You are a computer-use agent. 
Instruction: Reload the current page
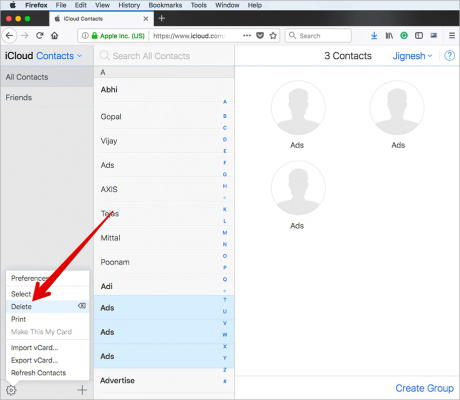(x=40, y=35)
